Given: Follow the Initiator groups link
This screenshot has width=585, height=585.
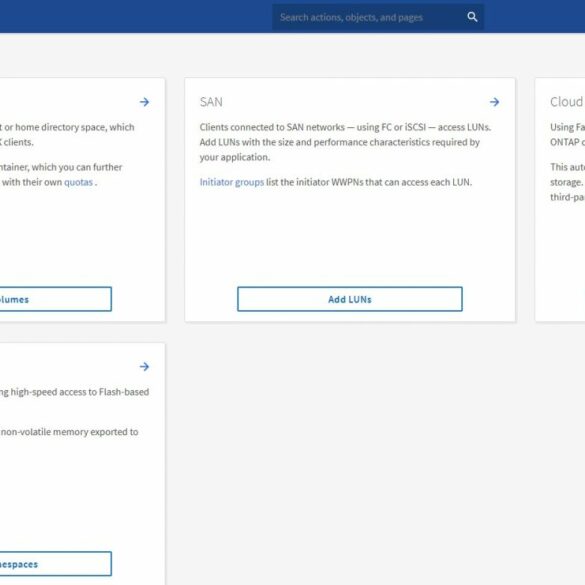Looking at the screenshot, I should pyautogui.click(x=232, y=182).
